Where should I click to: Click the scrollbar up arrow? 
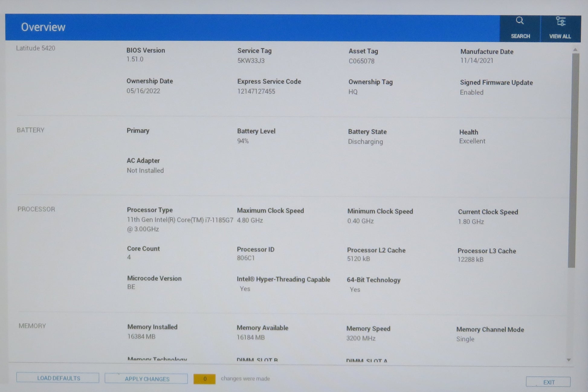[x=575, y=50]
